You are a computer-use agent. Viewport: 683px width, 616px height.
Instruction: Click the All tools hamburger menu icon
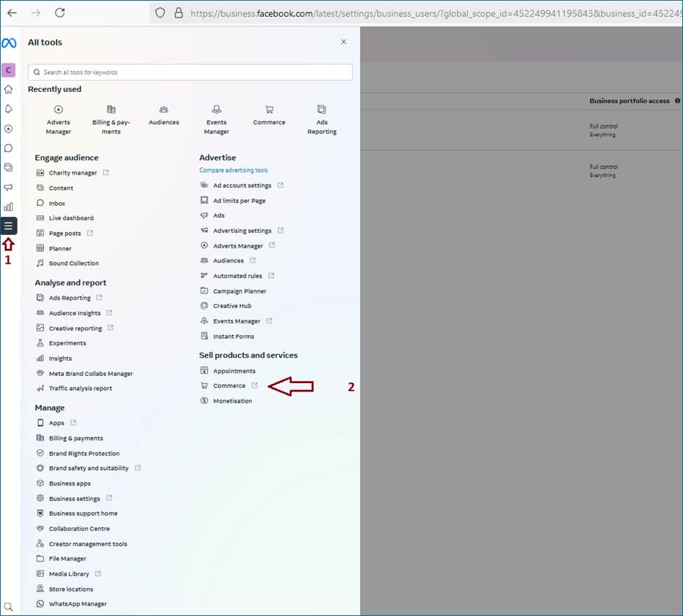[8, 226]
